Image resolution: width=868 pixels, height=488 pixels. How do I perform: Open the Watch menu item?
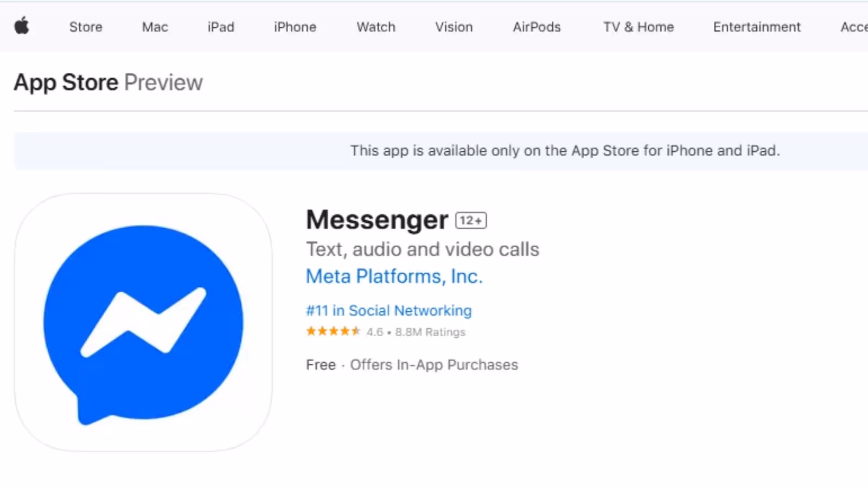click(376, 27)
